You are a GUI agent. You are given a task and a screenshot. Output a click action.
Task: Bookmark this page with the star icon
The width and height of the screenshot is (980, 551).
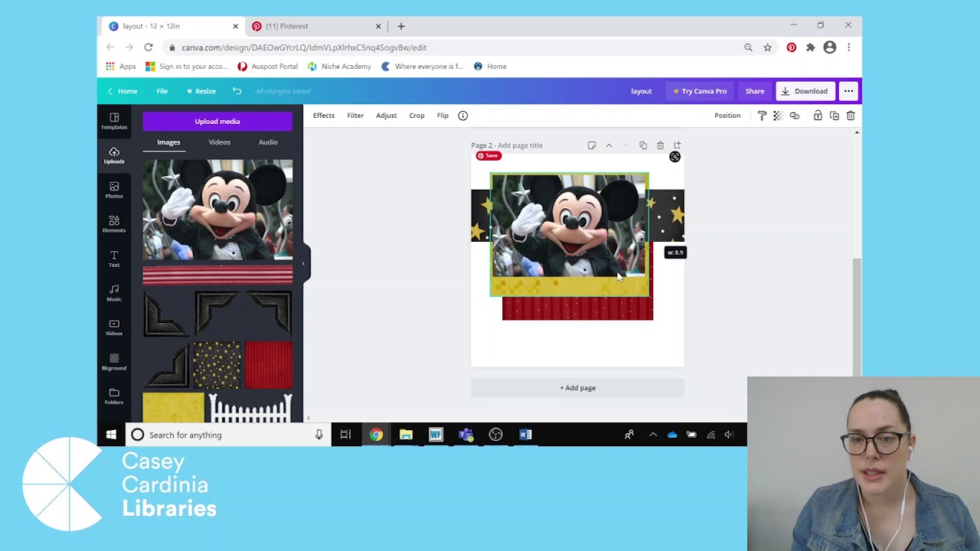point(767,47)
